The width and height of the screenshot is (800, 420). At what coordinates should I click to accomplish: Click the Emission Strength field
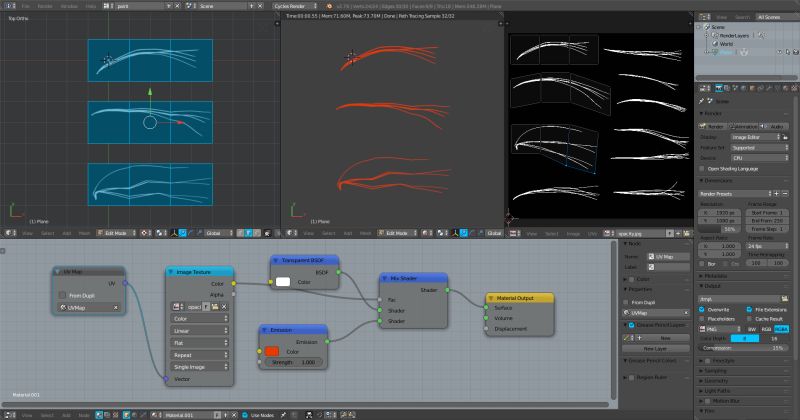[x=293, y=362]
